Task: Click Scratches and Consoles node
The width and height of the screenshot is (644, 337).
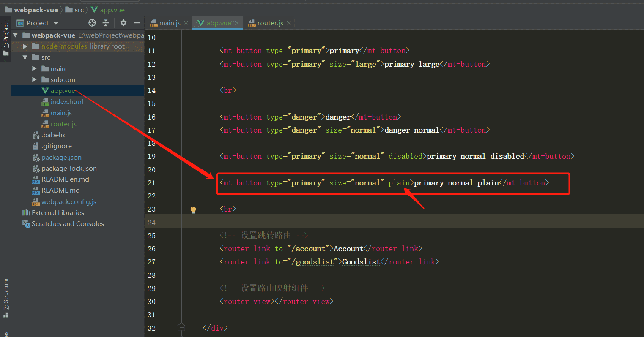Action: tap(68, 223)
